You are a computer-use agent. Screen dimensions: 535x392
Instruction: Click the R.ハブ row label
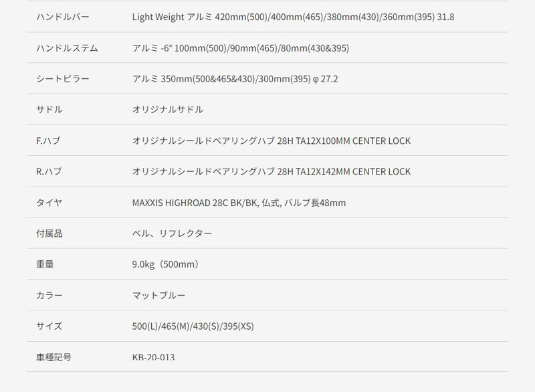pos(49,171)
